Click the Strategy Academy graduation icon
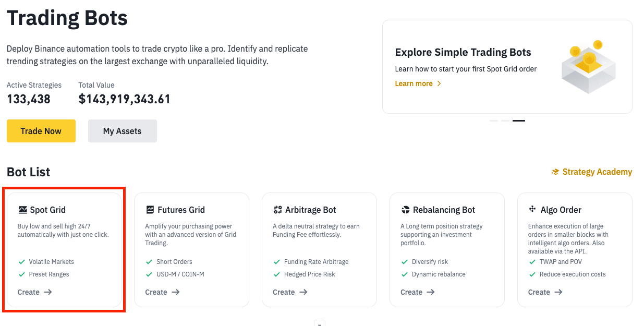Image resolution: width=644 pixels, height=326 pixels. [555, 172]
